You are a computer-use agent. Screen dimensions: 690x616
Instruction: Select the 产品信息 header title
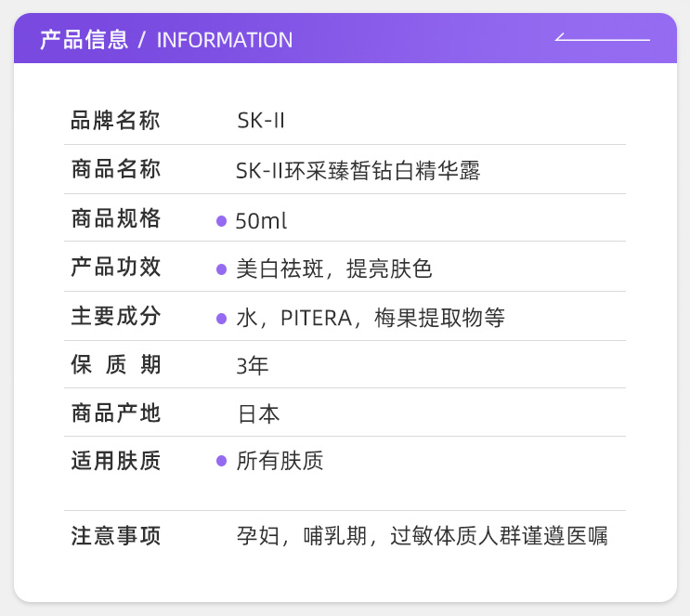click(x=84, y=39)
